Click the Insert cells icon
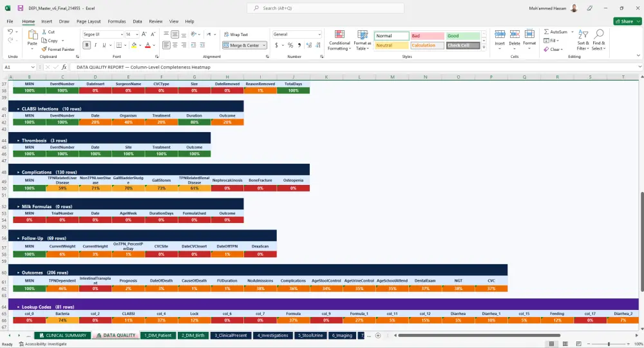The width and height of the screenshot is (644, 348). coord(500,35)
